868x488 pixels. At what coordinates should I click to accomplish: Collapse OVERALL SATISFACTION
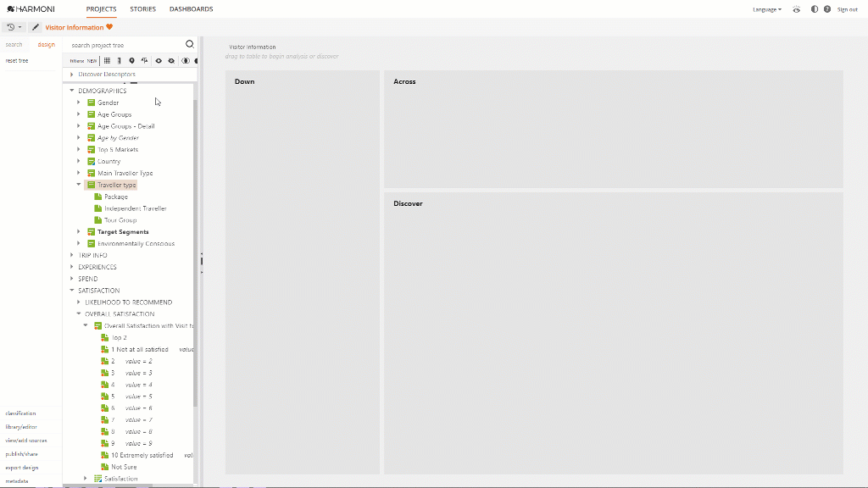coord(79,313)
